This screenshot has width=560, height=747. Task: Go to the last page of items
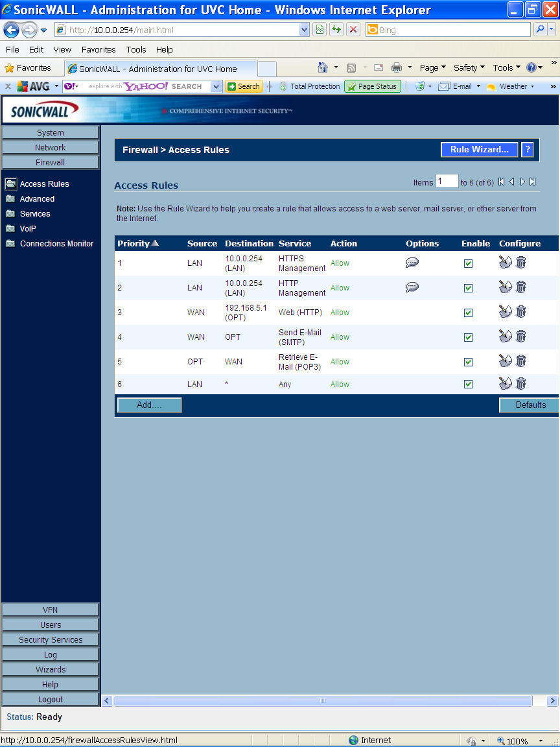click(533, 182)
